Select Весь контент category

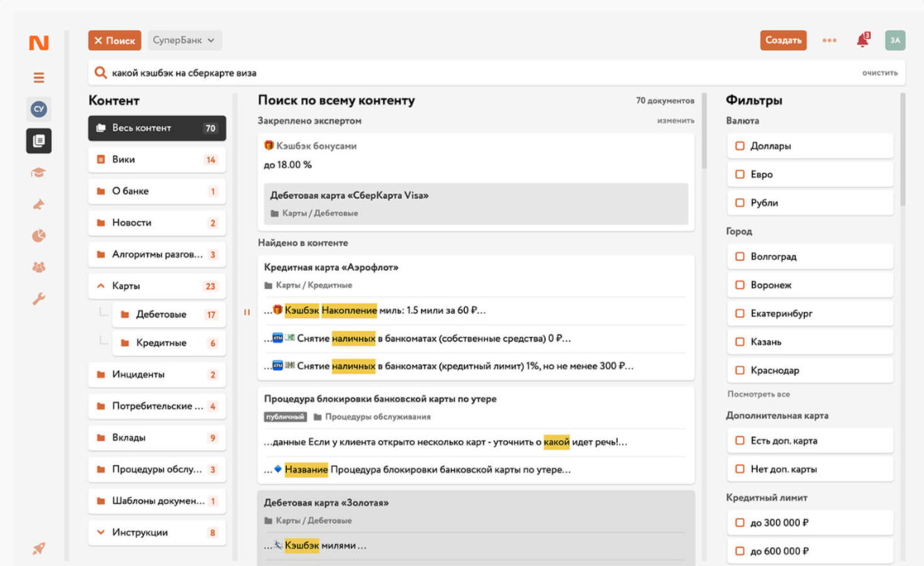(157, 128)
